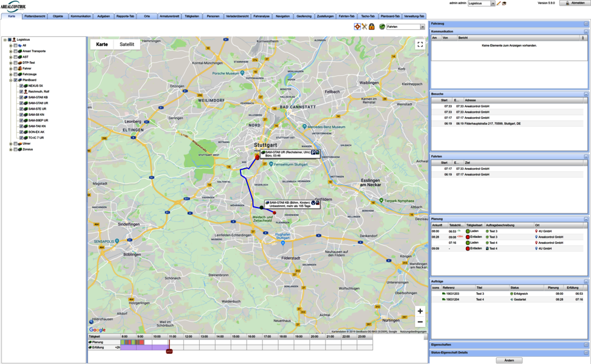Open the Kommunikation tab
591x364 pixels.
81,16
